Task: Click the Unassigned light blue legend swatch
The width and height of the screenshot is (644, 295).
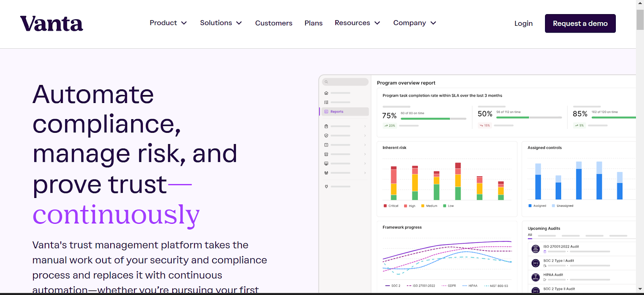Action: pos(553,206)
